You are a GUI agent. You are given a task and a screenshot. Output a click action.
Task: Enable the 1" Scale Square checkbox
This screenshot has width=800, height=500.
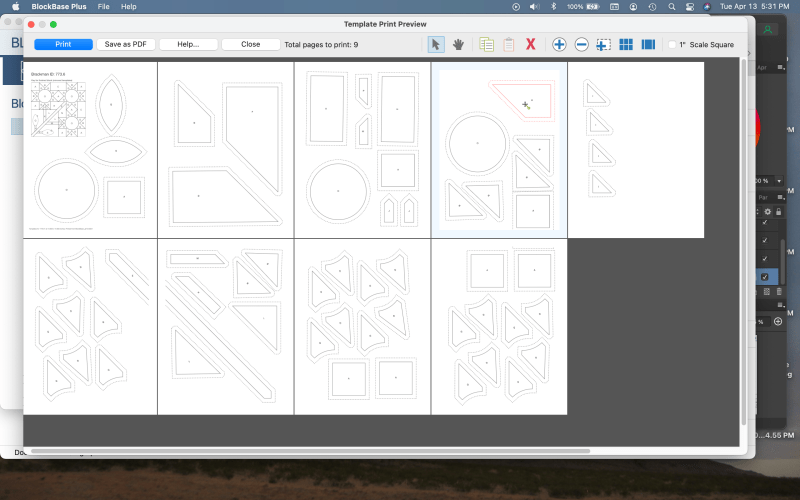pos(673,45)
